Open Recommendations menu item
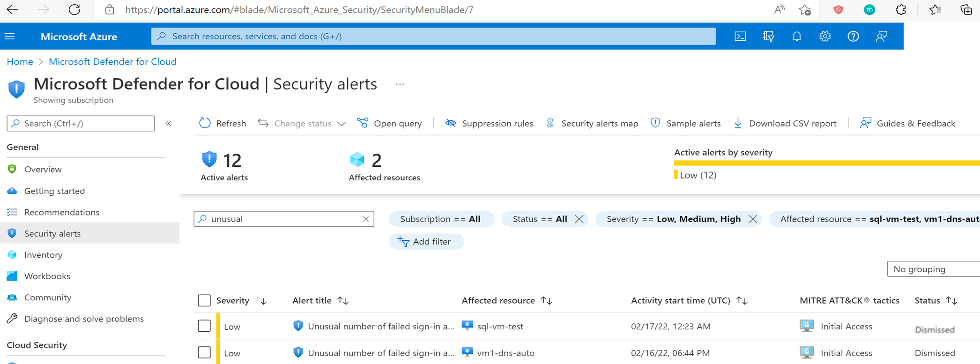Viewport: 980px width, 364px height. point(62,212)
